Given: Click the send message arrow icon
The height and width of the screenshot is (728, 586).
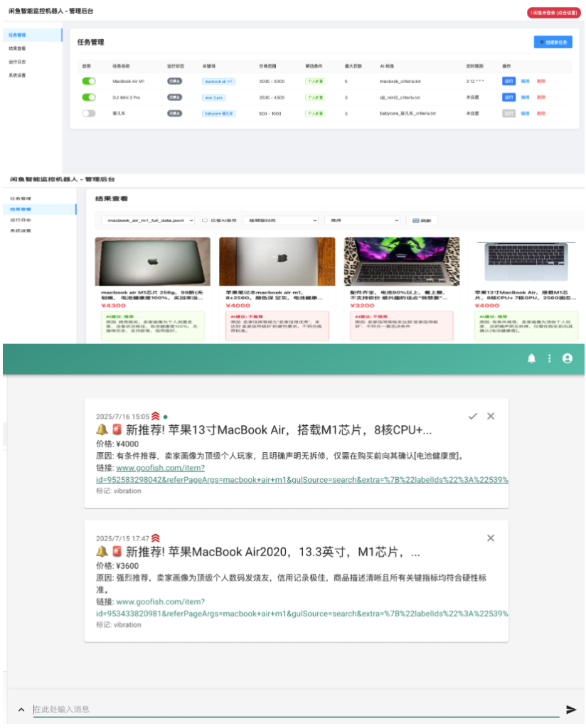Looking at the screenshot, I should click(x=571, y=710).
